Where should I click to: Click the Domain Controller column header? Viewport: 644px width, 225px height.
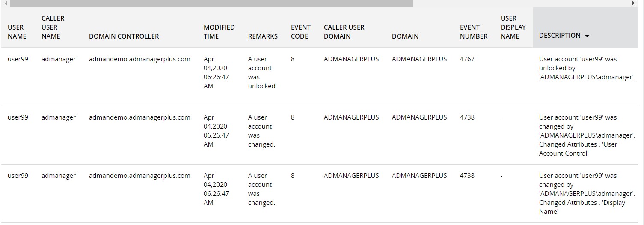[124, 36]
